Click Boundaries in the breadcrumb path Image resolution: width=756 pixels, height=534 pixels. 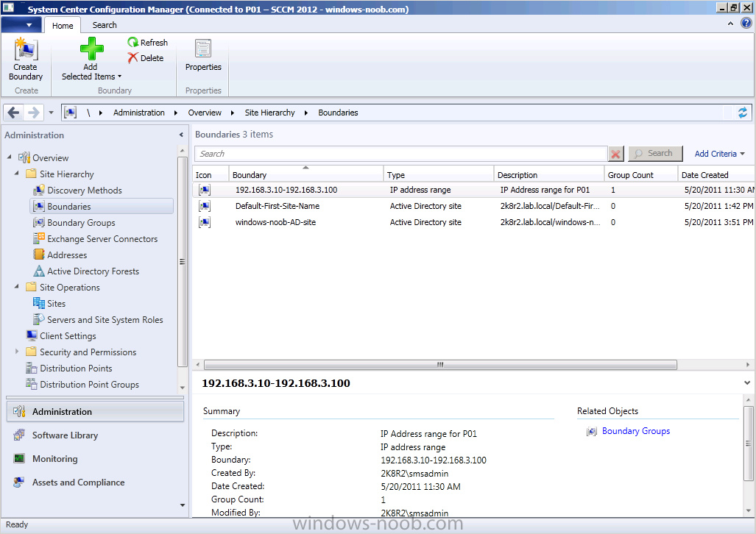tap(338, 113)
